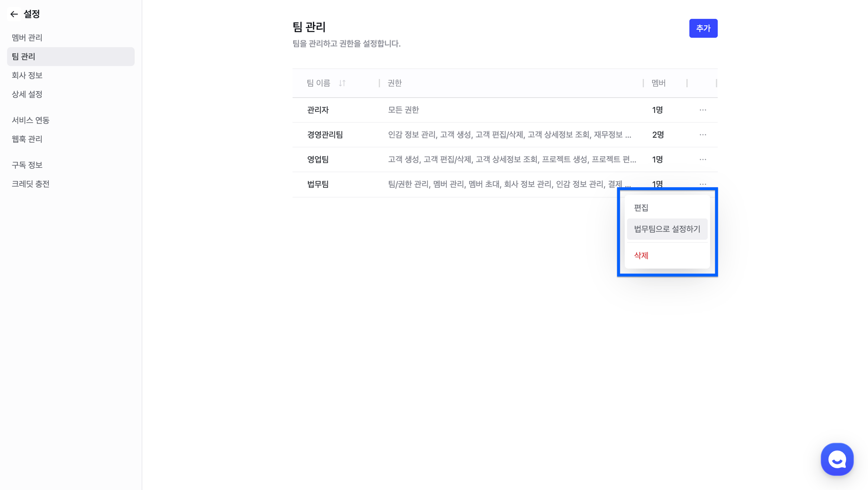Click the ellipsis icon for 법무팀
The image size is (868, 490).
click(702, 184)
